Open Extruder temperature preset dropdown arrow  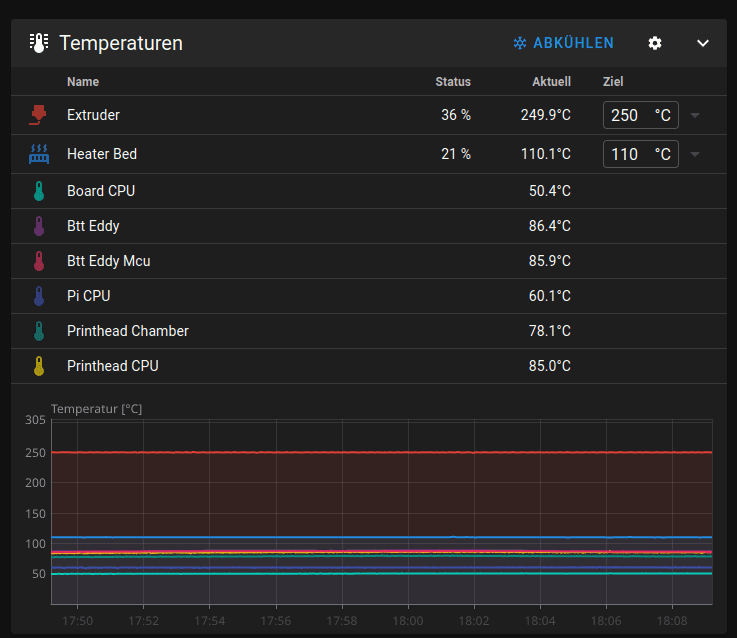(695, 115)
